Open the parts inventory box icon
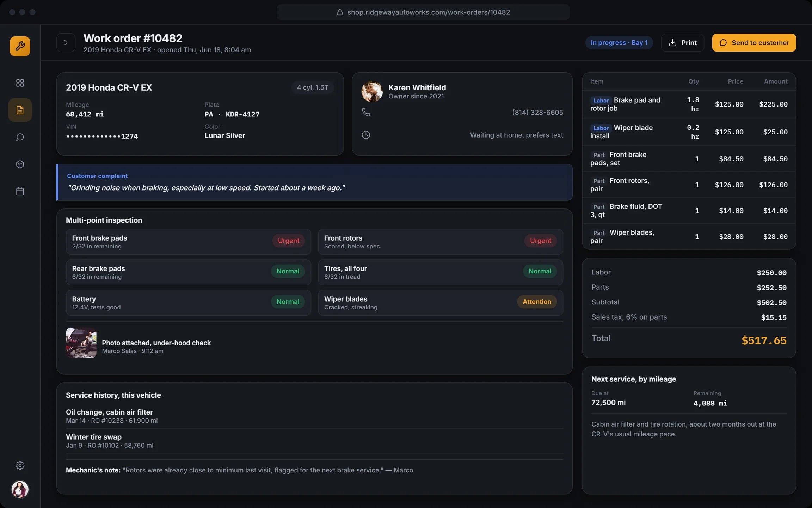Screen dimensions: 812x508 point(20,164)
